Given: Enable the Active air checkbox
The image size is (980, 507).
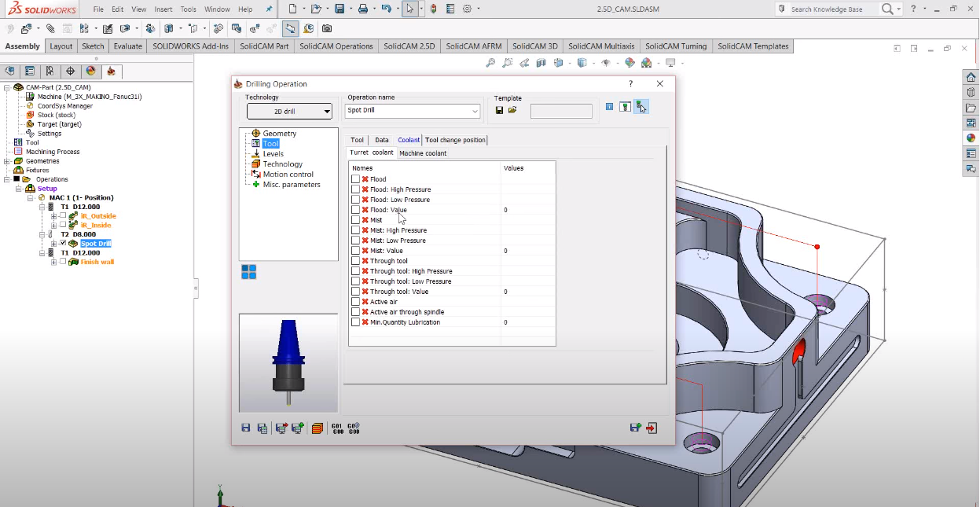Looking at the screenshot, I should 356,302.
